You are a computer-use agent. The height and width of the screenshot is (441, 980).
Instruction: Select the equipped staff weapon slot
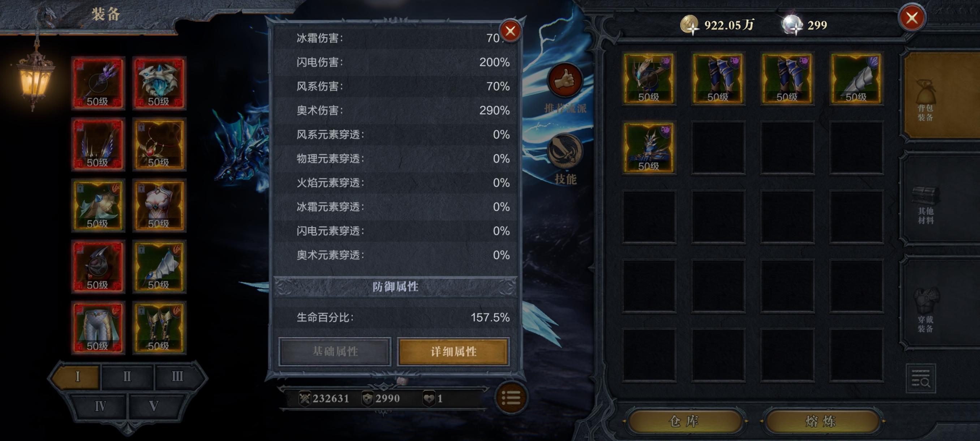pyautogui.click(x=98, y=83)
